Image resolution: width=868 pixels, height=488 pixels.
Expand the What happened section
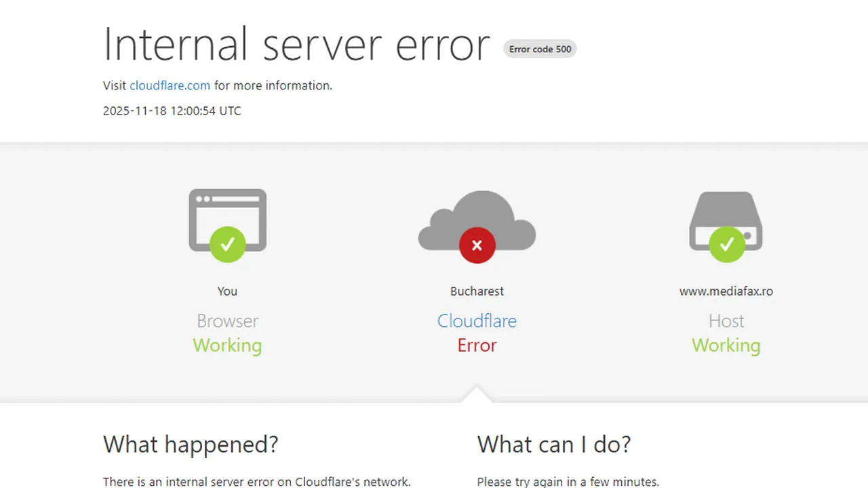[191, 444]
